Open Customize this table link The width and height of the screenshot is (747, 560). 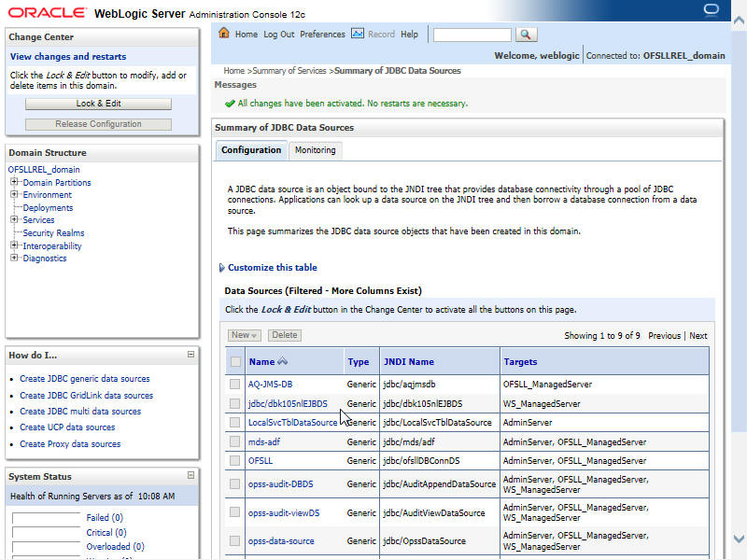tap(273, 268)
